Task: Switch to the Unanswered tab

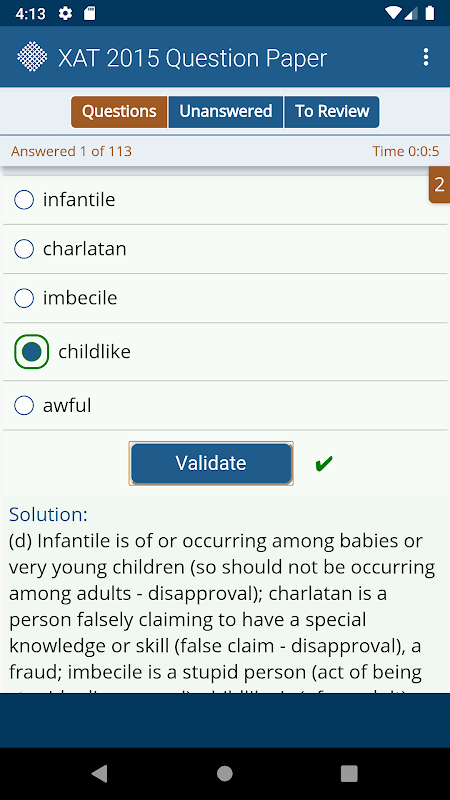Action: 226,112
